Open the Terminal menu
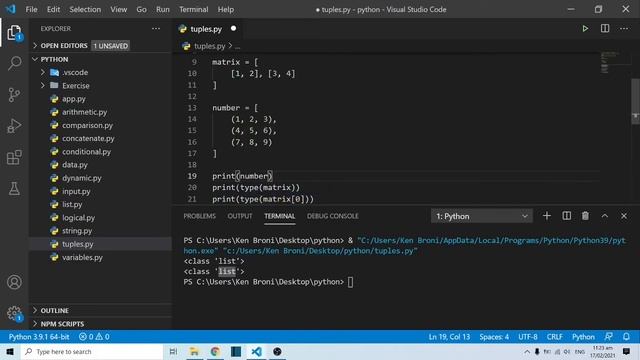 coord(193,9)
